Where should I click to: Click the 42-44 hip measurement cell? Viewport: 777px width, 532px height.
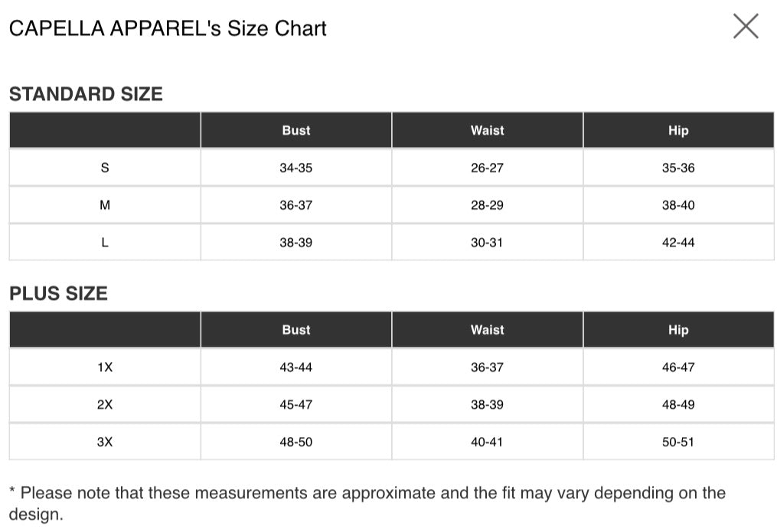pyautogui.click(x=678, y=243)
